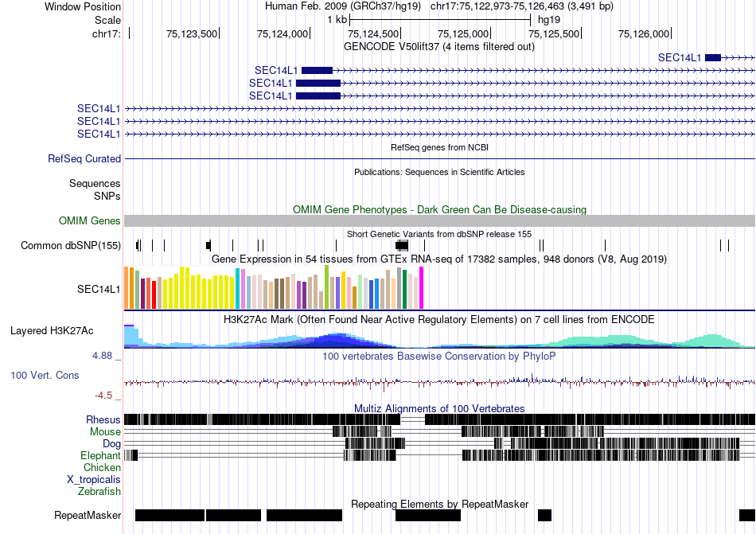This screenshot has height=534, width=756.
Task: Open Publications: Sequences in Scientific Articles title
Action: [439, 172]
